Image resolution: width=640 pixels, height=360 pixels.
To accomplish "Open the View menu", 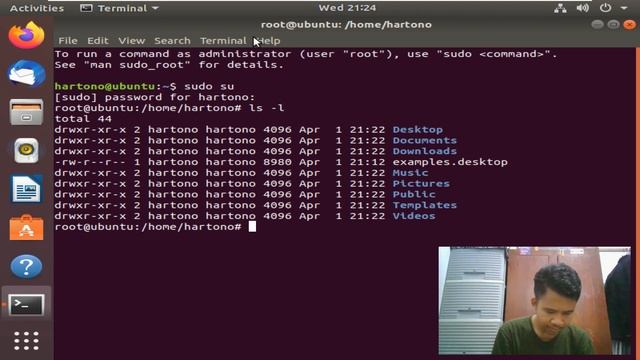I will pos(131,41).
